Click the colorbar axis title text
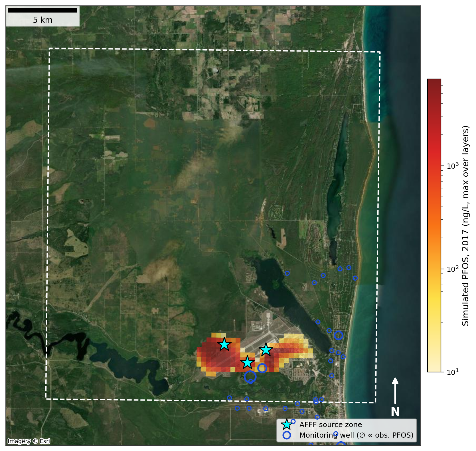 (x=465, y=226)
